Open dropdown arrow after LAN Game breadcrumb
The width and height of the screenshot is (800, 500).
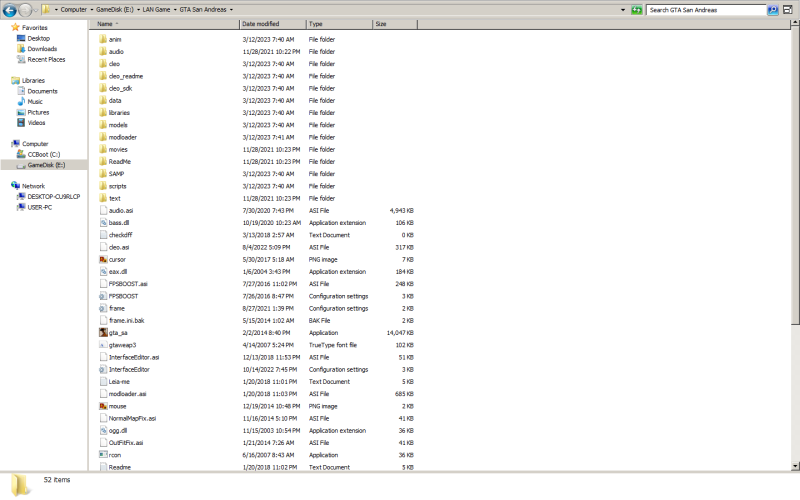coord(174,10)
